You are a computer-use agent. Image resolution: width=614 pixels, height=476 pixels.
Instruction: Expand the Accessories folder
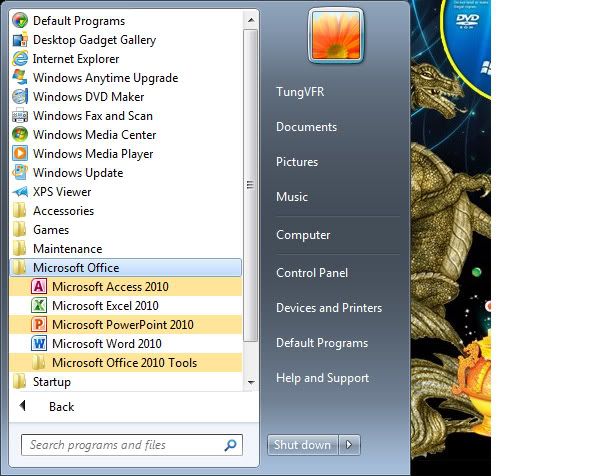[125, 211]
